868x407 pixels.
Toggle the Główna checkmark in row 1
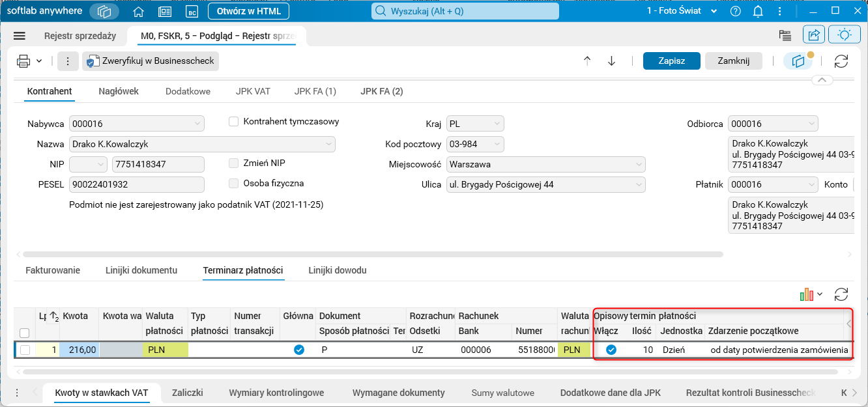point(299,350)
